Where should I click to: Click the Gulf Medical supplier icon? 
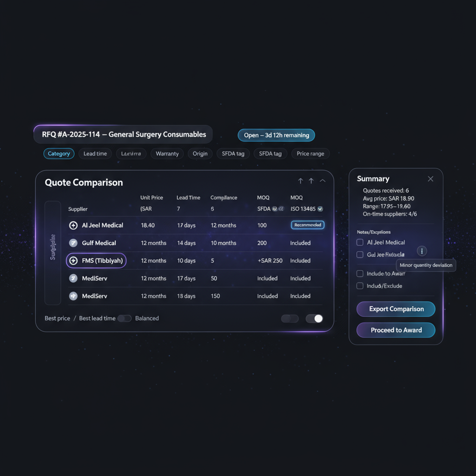pyautogui.click(x=73, y=243)
